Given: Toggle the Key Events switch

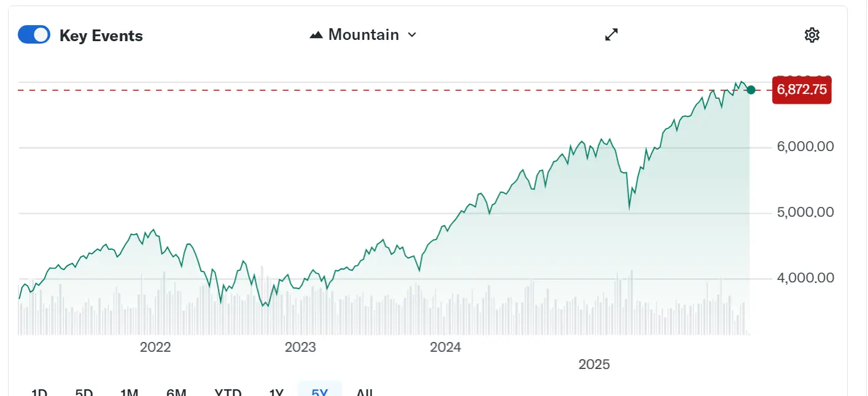Looking at the screenshot, I should click(x=34, y=35).
